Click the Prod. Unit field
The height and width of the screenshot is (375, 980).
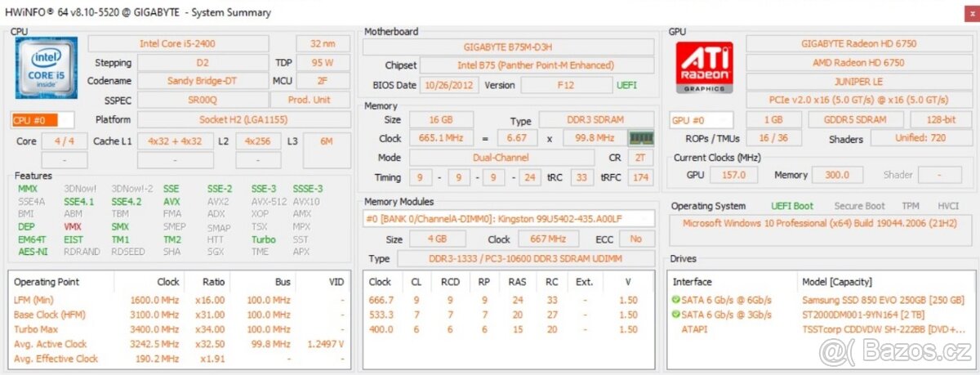(x=310, y=100)
